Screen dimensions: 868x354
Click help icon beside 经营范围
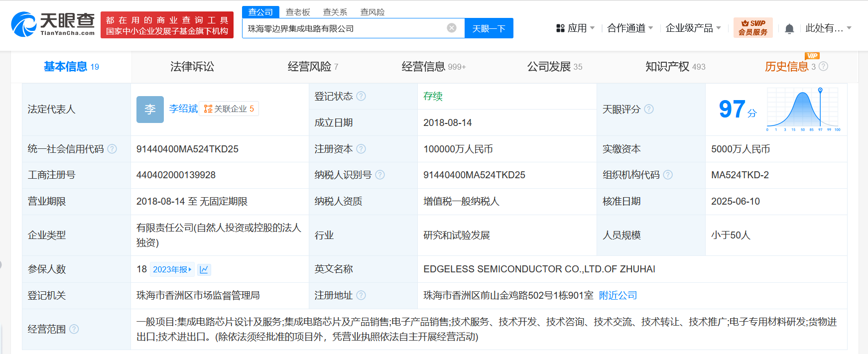point(74,329)
